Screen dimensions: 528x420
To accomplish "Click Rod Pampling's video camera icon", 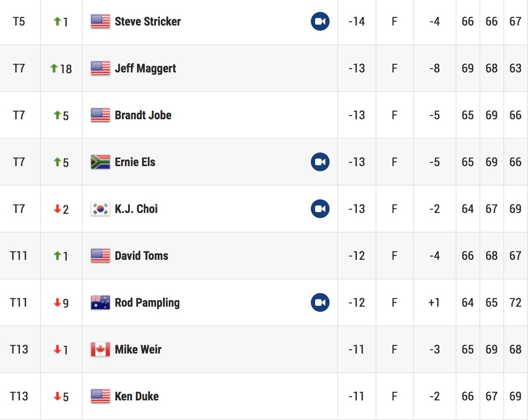I will (x=320, y=302).
